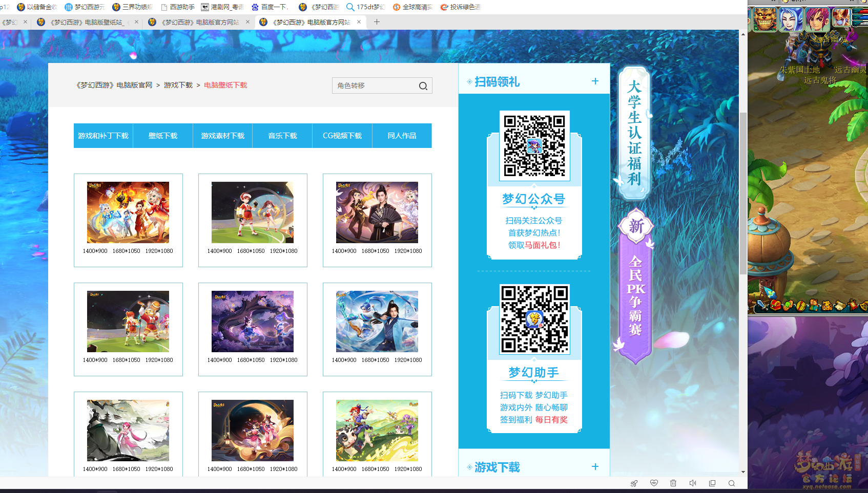Click the 游戏下载 breadcrumb link
The width and height of the screenshot is (868, 493).
[x=178, y=85]
